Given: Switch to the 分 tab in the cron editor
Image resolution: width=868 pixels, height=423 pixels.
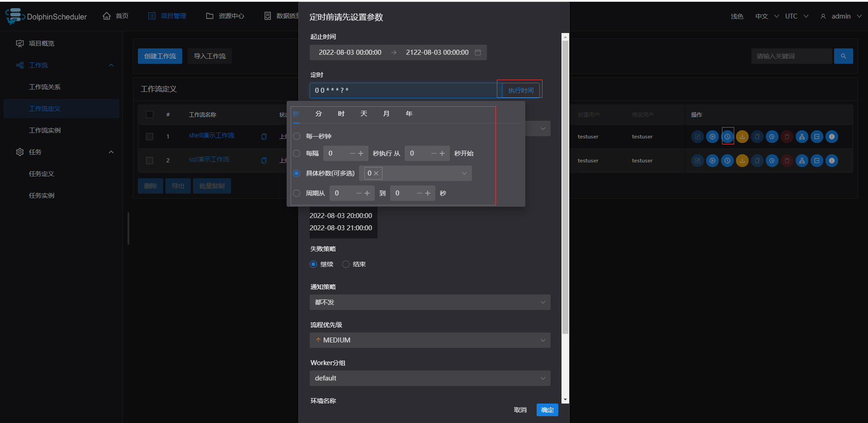Looking at the screenshot, I should pos(319,114).
